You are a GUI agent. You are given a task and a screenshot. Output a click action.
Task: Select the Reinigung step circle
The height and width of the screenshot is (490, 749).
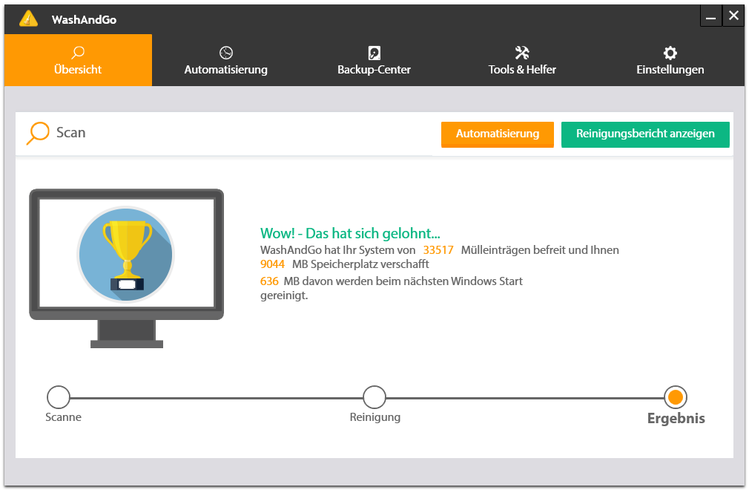coord(374,397)
